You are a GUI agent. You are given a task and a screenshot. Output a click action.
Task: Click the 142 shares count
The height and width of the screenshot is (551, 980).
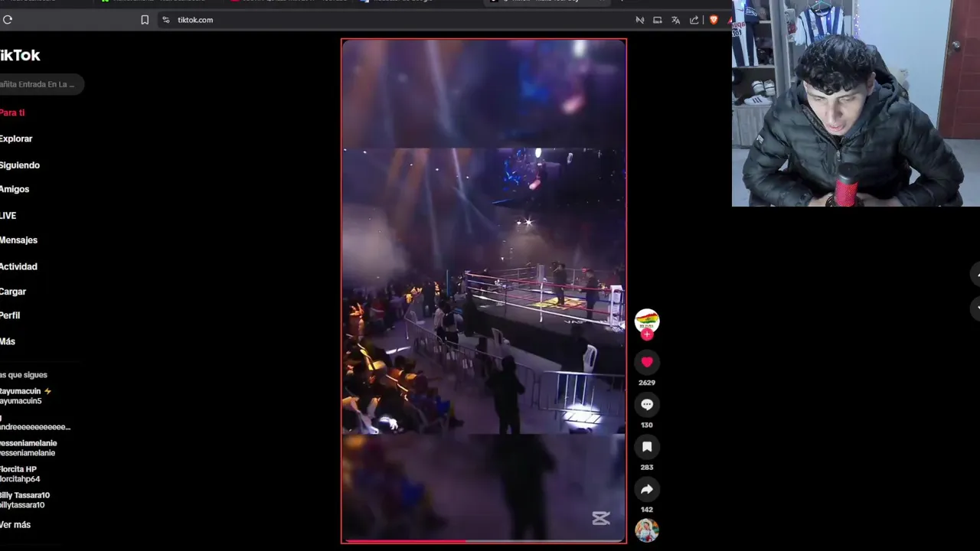(647, 510)
